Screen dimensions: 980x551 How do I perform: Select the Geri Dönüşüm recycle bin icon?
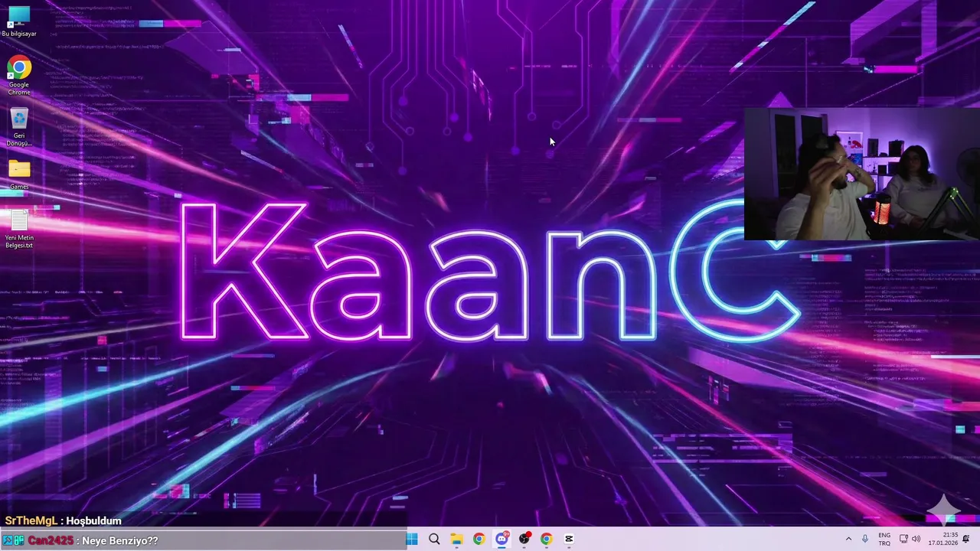[x=19, y=127]
